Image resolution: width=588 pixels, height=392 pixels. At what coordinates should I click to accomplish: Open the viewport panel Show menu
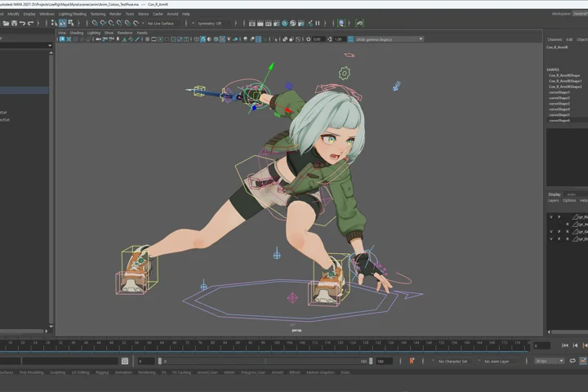pos(109,33)
